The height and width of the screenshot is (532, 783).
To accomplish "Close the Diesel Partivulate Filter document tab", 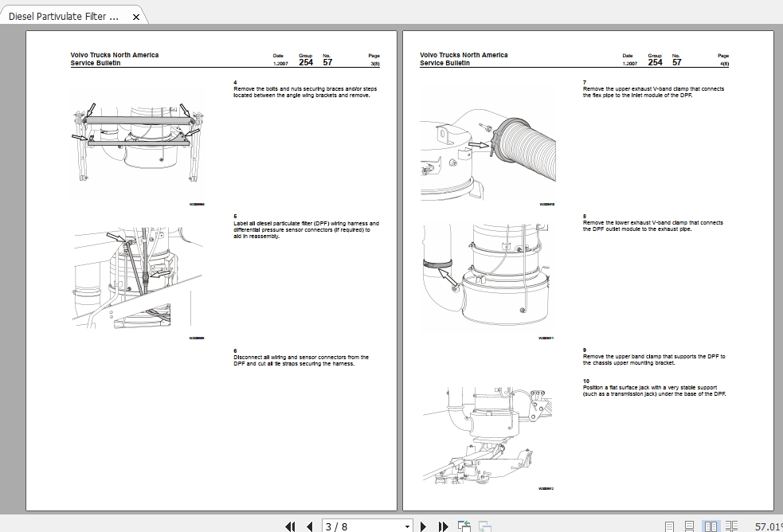I will pos(135,15).
